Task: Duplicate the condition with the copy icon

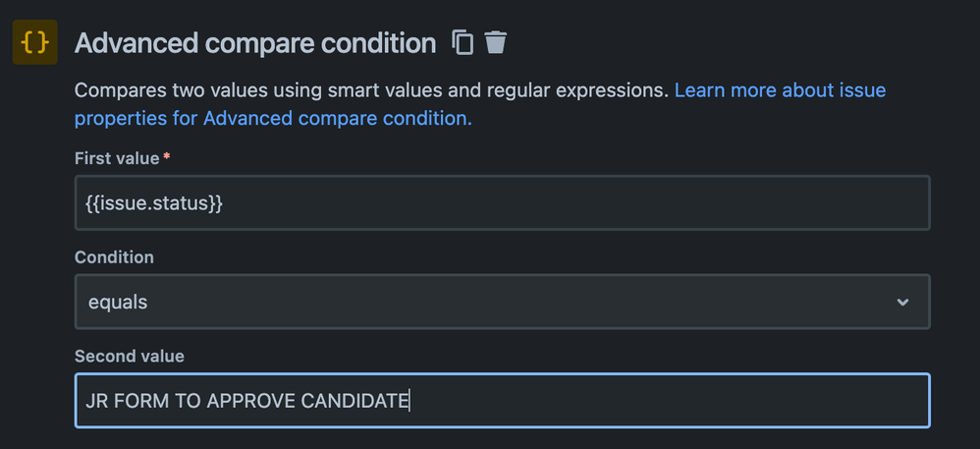Action: tap(463, 42)
